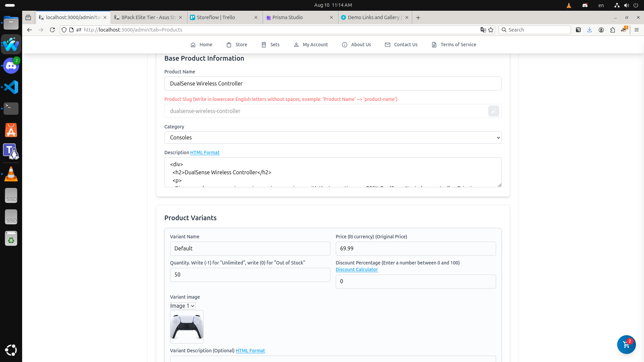Open the Trash from the dock
The height and width of the screenshot is (362, 644).
(11, 238)
